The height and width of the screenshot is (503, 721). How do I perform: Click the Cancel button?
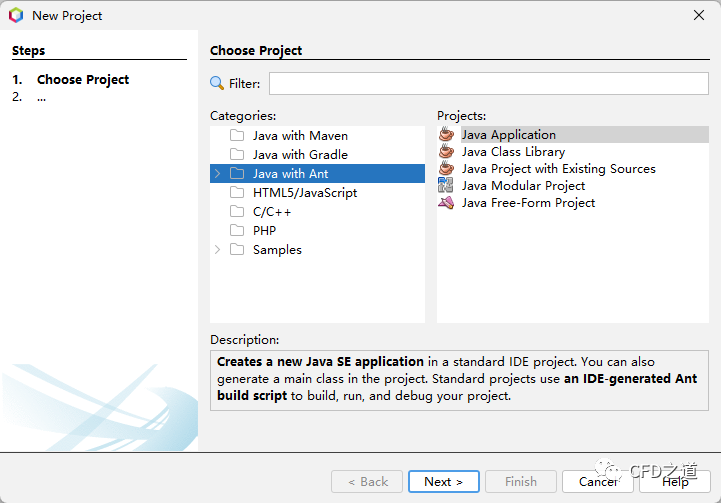(x=598, y=482)
